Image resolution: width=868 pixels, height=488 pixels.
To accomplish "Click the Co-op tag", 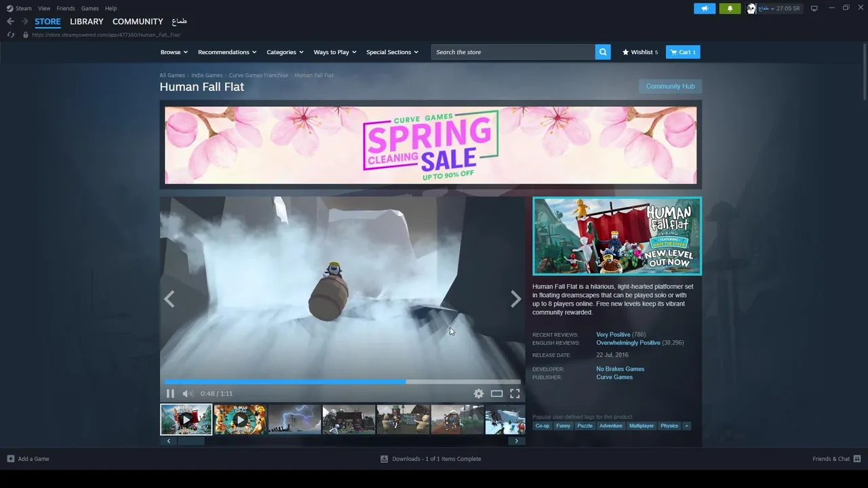I will point(542,426).
